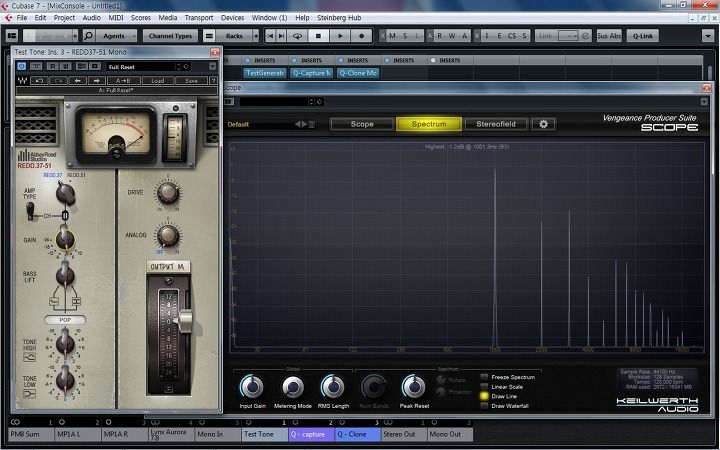Image resolution: width=720 pixels, height=450 pixels.
Task: Switch to the Spectrum tab
Action: pos(429,124)
